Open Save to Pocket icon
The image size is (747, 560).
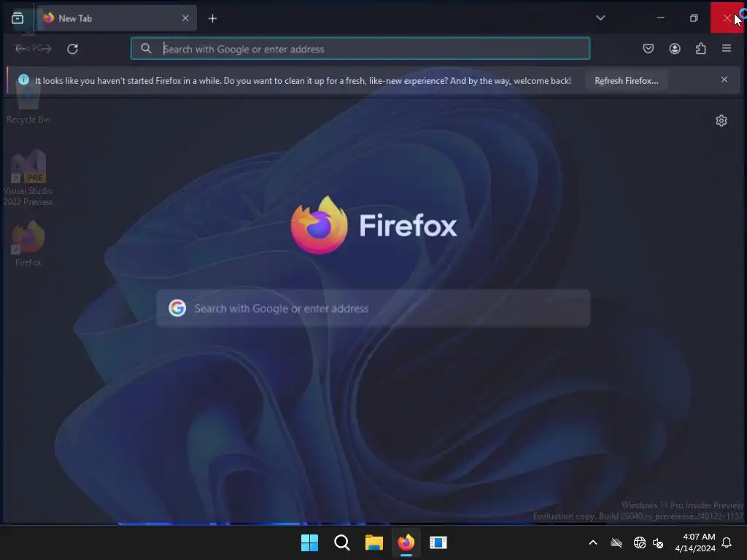click(x=648, y=49)
